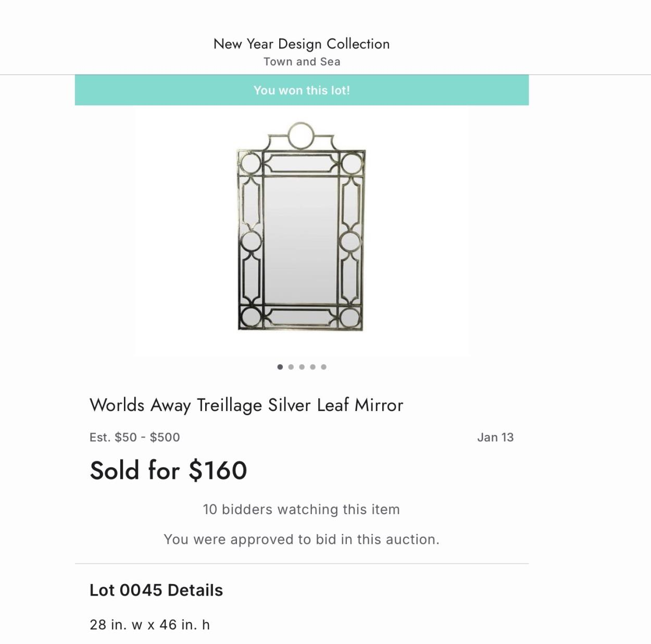Click the Jan 13 sale date

point(495,437)
